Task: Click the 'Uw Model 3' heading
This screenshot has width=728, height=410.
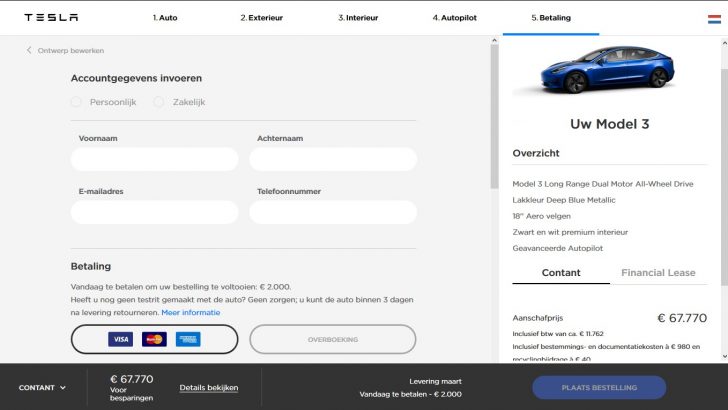Action: (610, 124)
